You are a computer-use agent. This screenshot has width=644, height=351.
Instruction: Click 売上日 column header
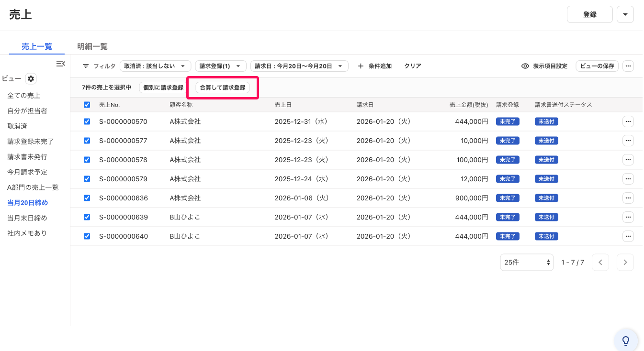point(283,105)
